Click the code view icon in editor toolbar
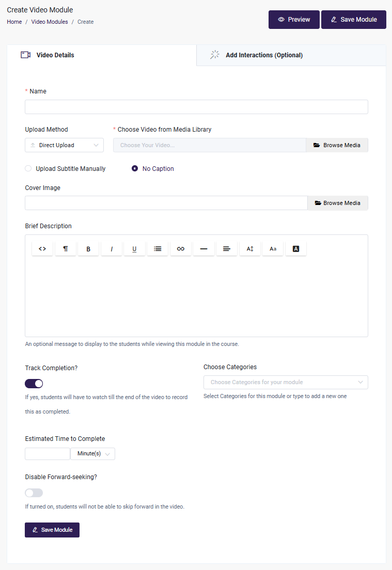 [42, 249]
